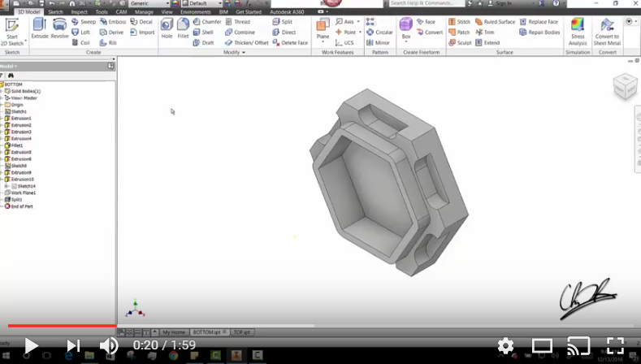Open the Modify panel dropdown
The height and width of the screenshot is (364, 641).
click(234, 52)
